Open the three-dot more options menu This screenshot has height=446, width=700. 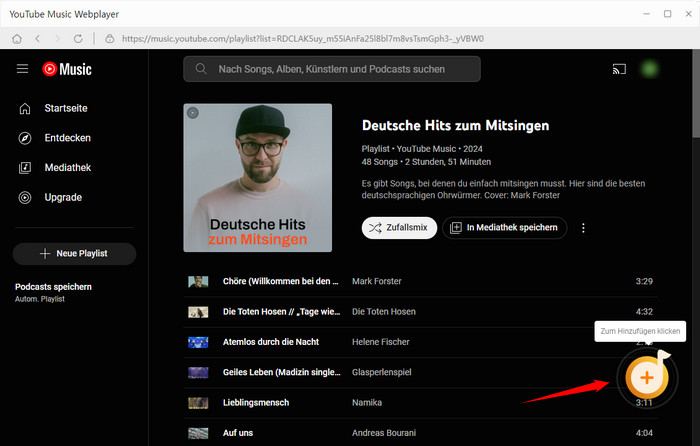(x=583, y=228)
